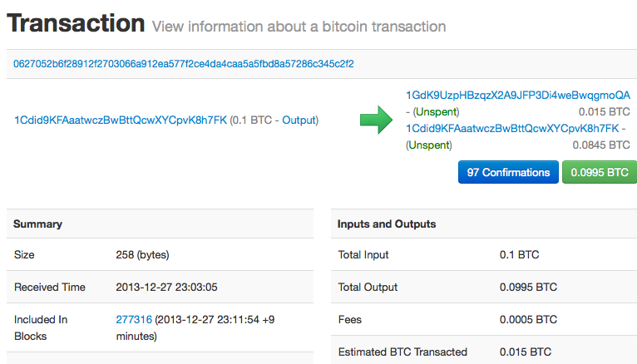This screenshot has height=364, width=637.
Task: Click the Received Time value
Action: click(x=166, y=288)
